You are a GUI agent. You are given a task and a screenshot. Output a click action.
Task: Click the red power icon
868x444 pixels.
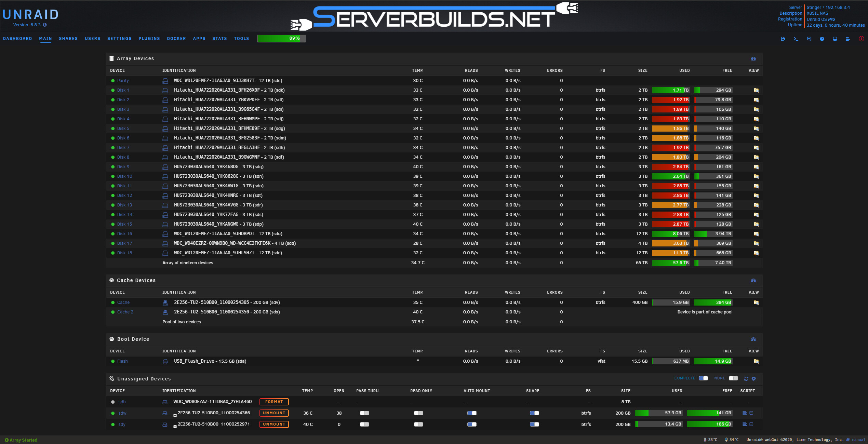pos(862,39)
